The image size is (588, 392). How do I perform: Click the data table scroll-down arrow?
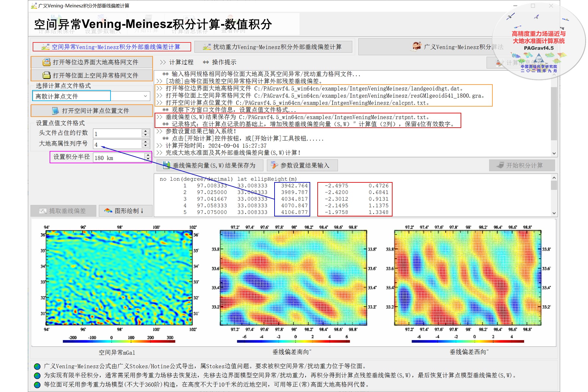(x=554, y=213)
